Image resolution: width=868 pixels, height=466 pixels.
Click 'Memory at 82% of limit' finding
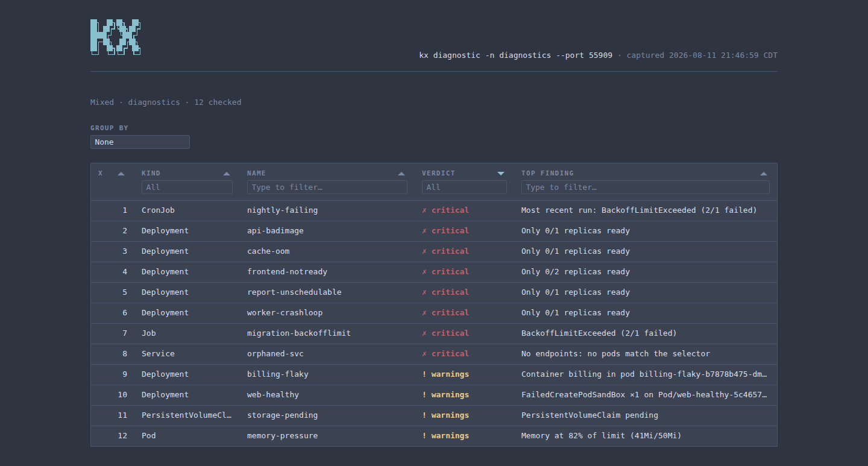(602, 436)
